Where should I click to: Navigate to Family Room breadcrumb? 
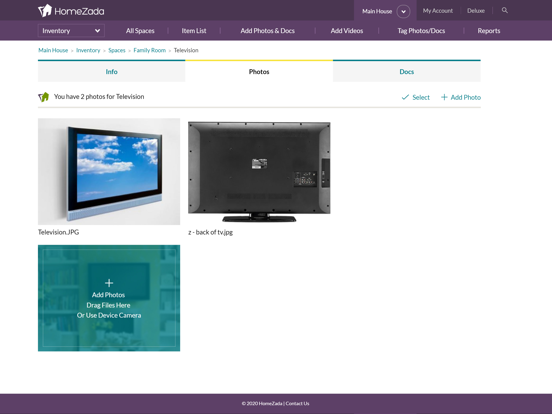pos(150,50)
